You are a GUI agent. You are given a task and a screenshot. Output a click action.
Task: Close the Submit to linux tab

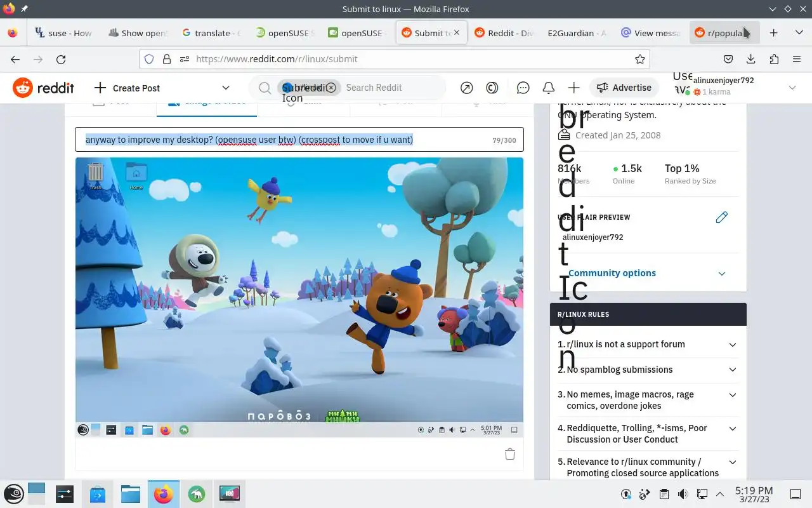pos(456,32)
